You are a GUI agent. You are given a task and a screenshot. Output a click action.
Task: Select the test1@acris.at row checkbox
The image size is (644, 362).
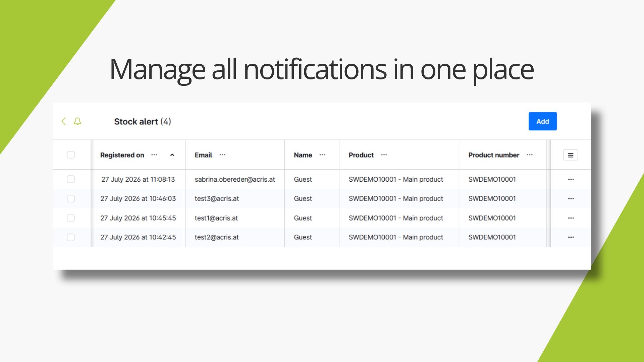71,218
